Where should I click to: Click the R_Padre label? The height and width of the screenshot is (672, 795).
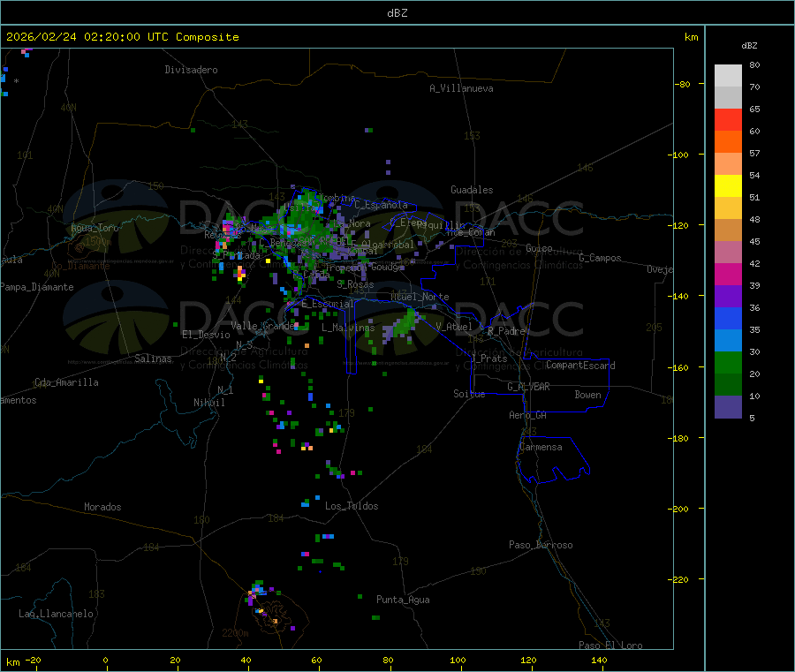pos(506,331)
